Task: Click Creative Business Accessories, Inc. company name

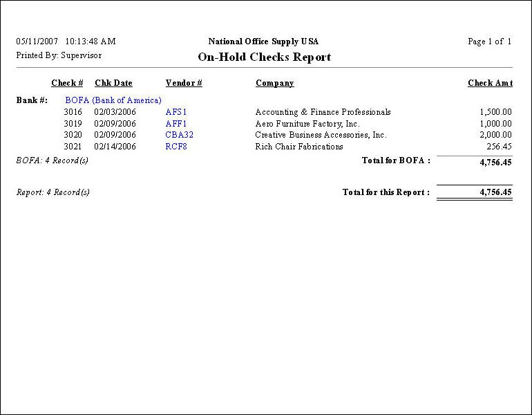Action: tap(321, 135)
